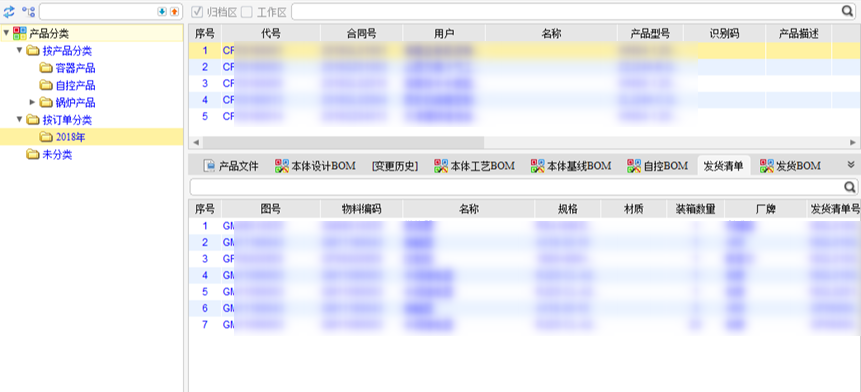Click the 识别码 column header

coord(724,33)
